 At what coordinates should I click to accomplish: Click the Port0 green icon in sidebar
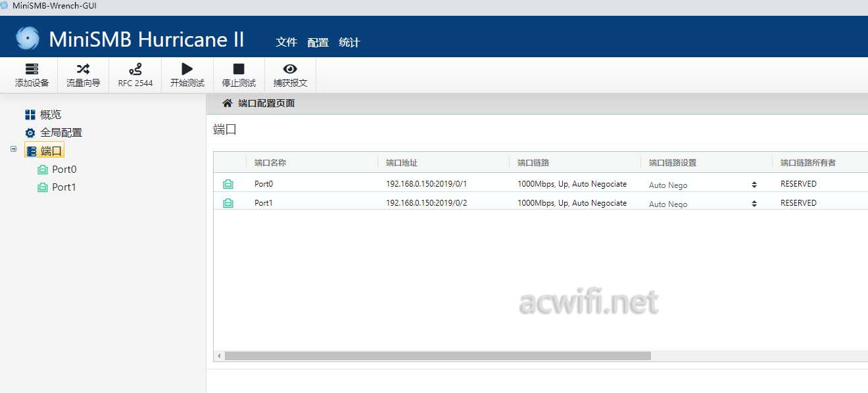pyautogui.click(x=43, y=170)
